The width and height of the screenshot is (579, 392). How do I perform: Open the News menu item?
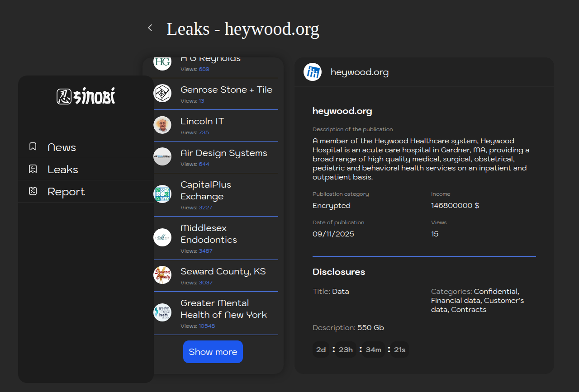click(x=62, y=147)
